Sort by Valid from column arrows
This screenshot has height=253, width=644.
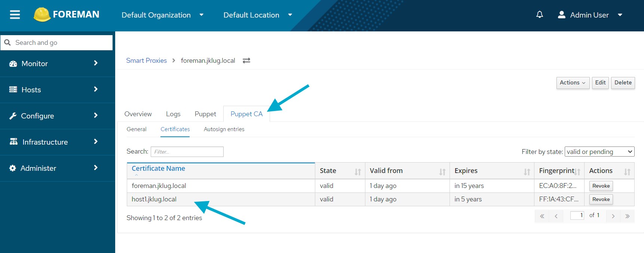coord(442,172)
